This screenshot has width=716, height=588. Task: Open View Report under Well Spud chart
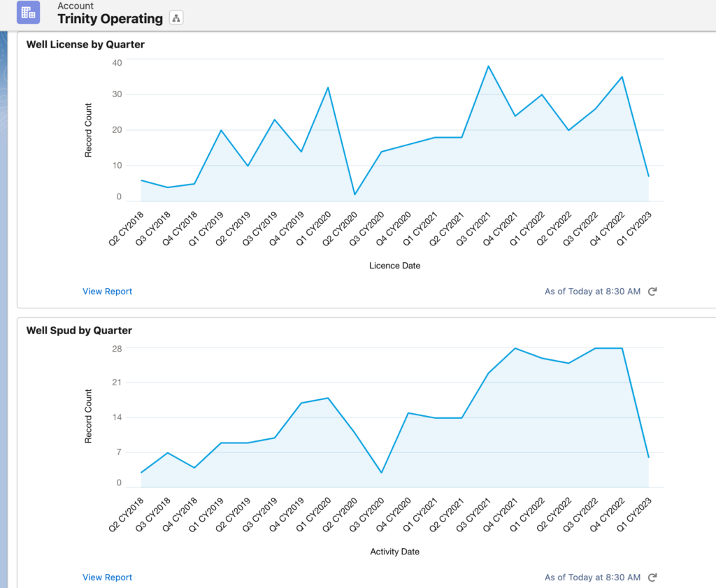point(107,578)
